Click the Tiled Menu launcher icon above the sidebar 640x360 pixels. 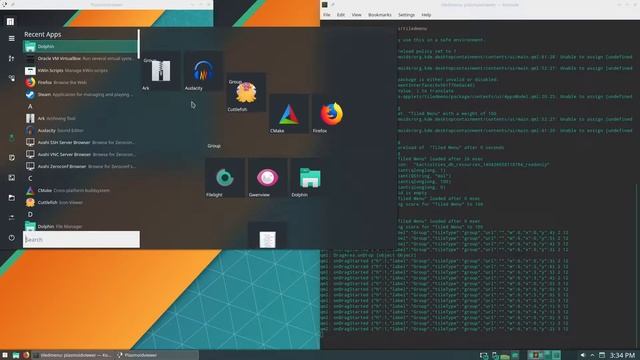(10, 22)
